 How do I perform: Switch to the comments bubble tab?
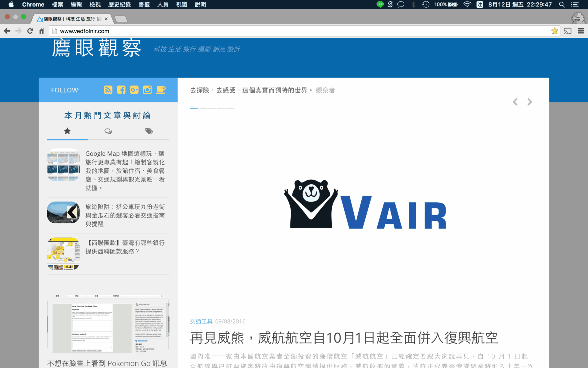point(108,131)
